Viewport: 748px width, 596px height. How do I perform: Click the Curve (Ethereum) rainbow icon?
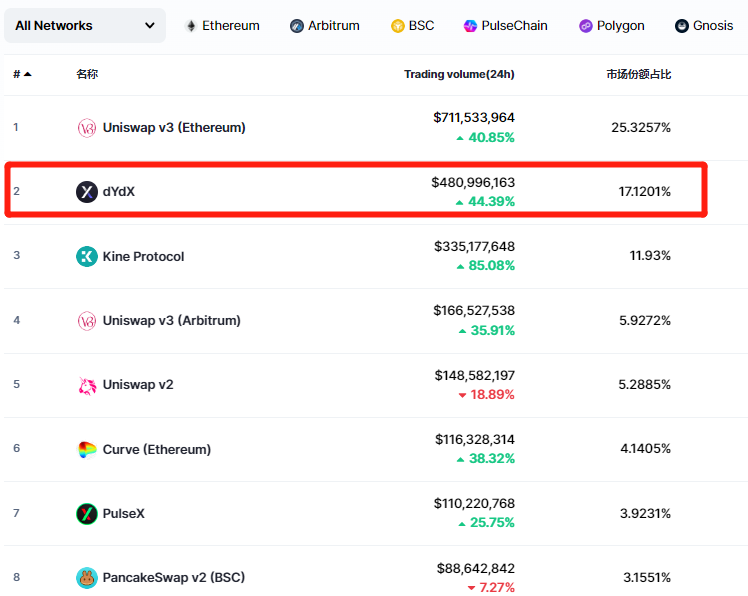click(87, 450)
